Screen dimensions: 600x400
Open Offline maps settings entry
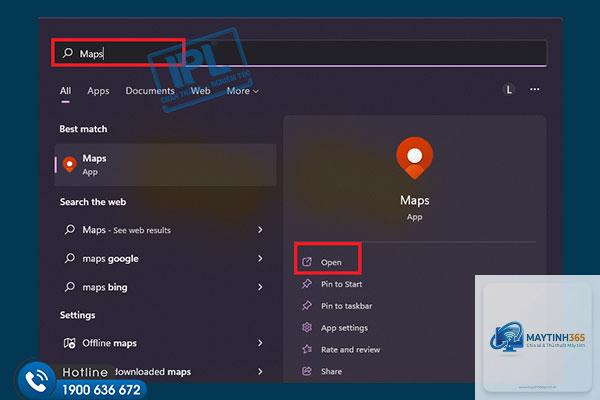pos(165,343)
